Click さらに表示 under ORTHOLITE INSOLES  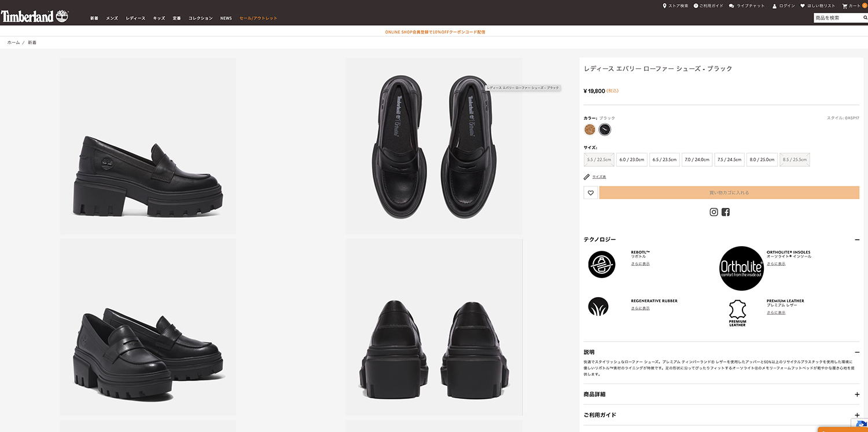point(776,264)
